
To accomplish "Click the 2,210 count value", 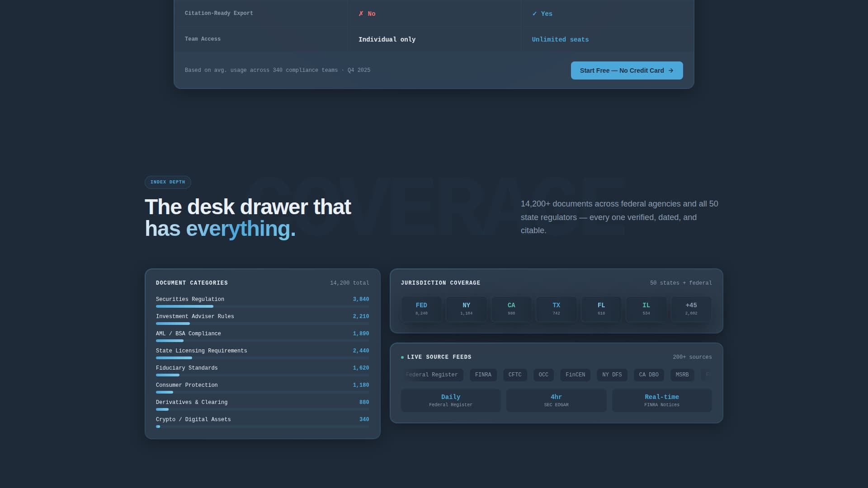I will pos(361,317).
